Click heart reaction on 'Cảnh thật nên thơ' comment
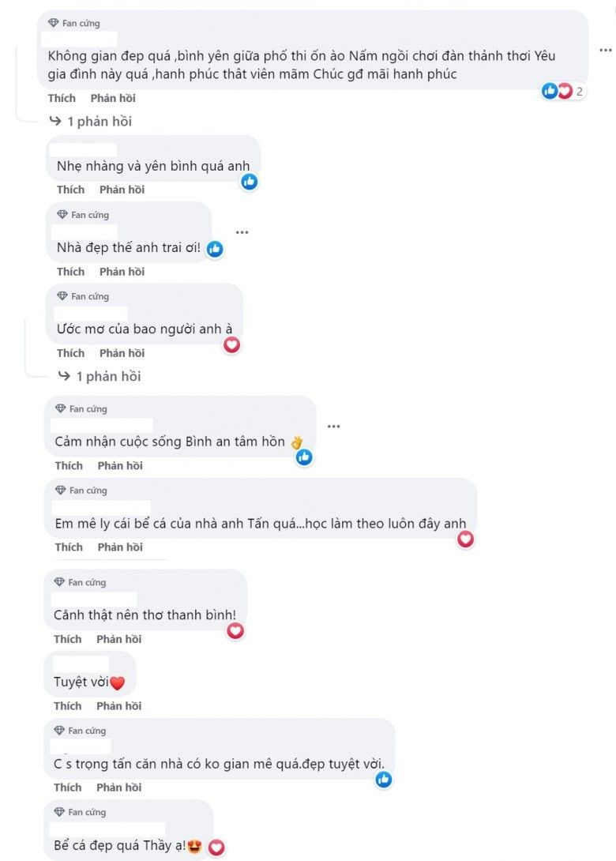 [x=235, y=630]
